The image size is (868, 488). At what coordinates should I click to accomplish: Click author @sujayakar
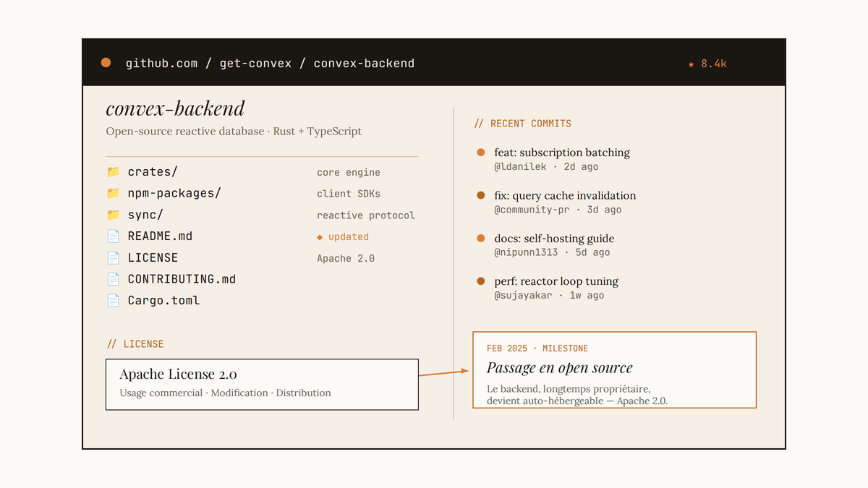[x=524, y=295]
